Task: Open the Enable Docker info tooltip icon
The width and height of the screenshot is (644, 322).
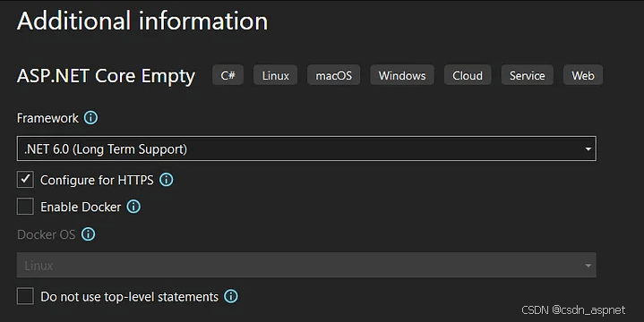Action: (x=133, y=207)
